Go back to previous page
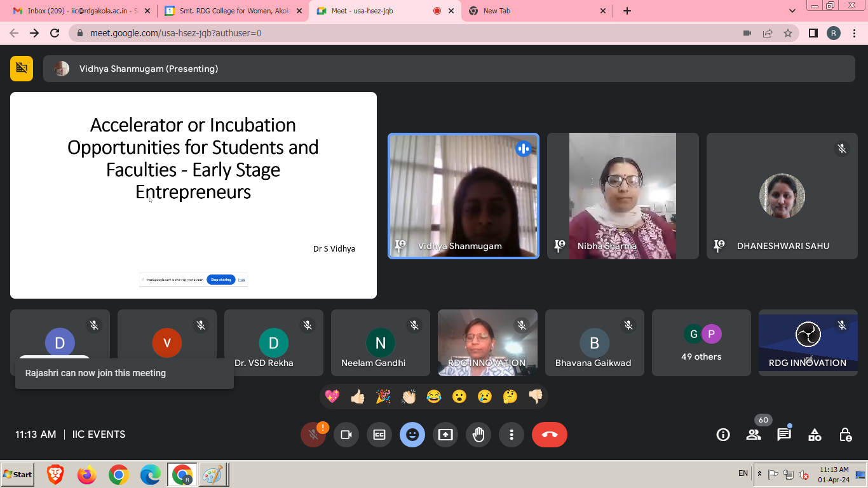 click(14, 33)
